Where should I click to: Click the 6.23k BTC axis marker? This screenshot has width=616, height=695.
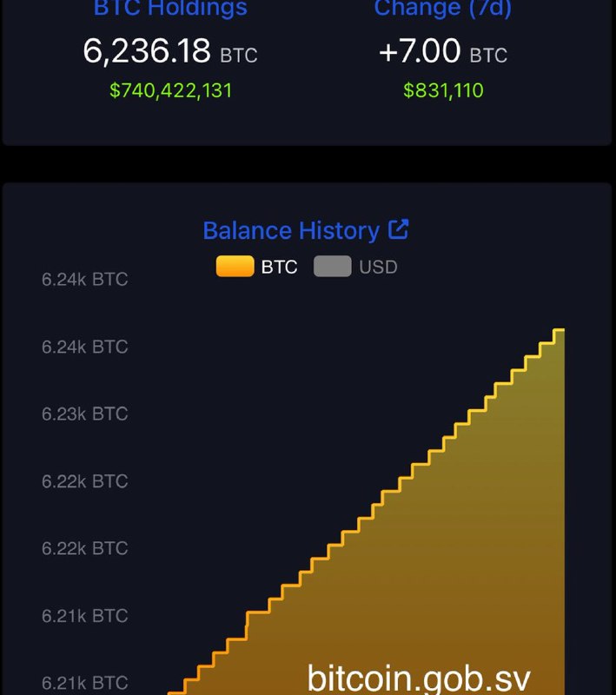coord(84,414)
